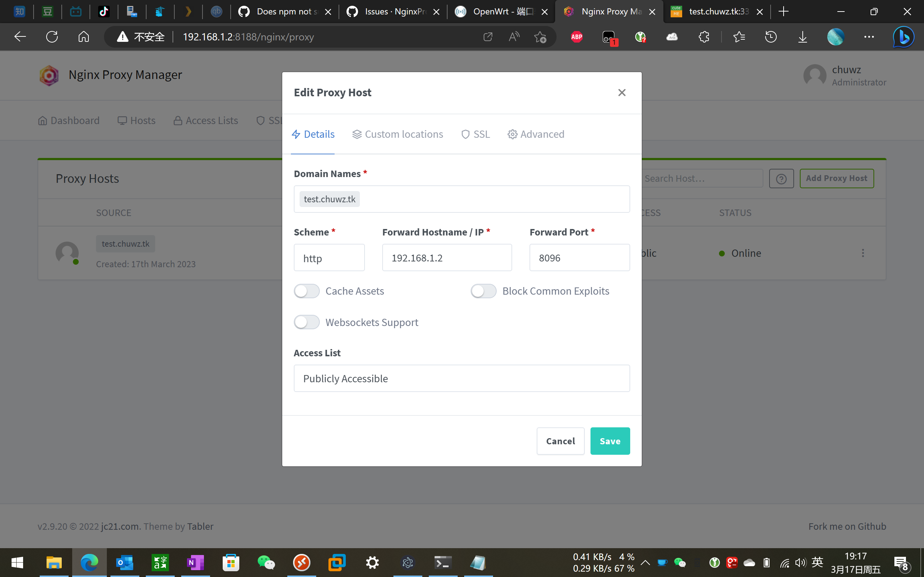924x577 pixels.
Task: Turn on Block Common Exploits
Action: click(483, 291)
